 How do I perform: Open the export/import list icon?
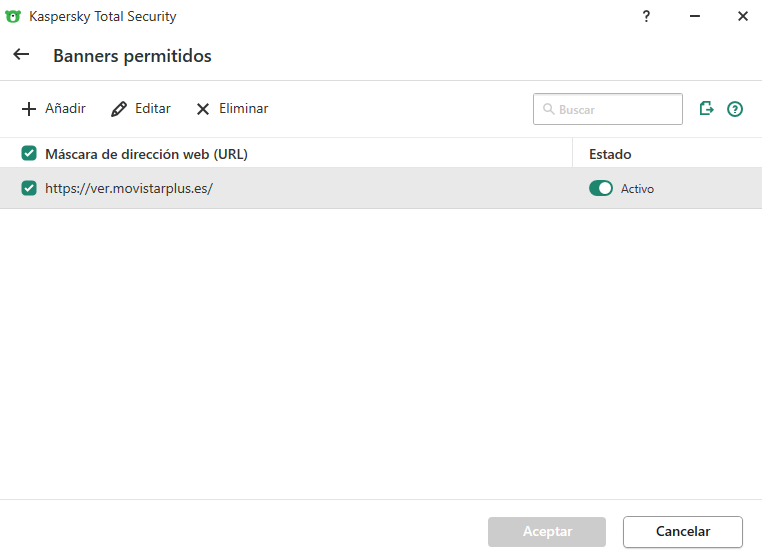[x=707, y=109]
